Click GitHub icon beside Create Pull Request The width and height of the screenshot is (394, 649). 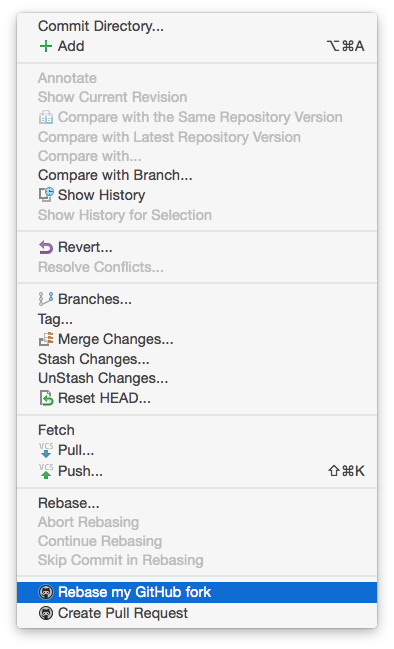pos(46,613)
